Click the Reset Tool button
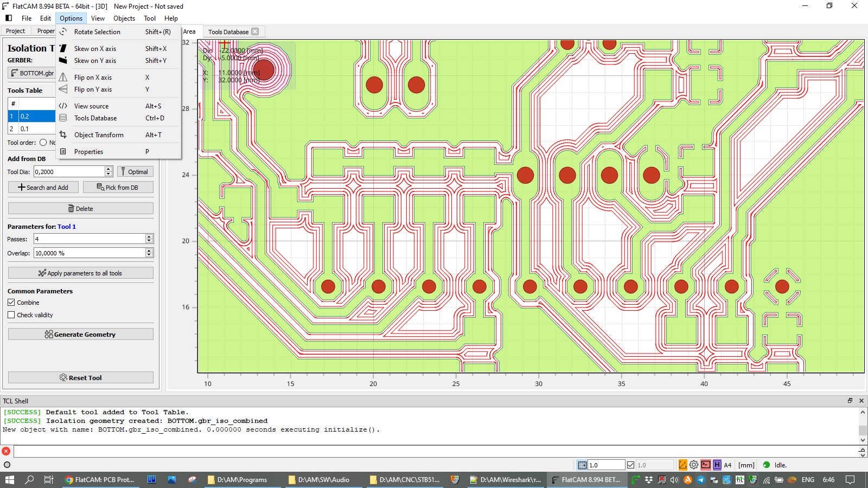This screenshot has width=868, height=488. (80, 378)
